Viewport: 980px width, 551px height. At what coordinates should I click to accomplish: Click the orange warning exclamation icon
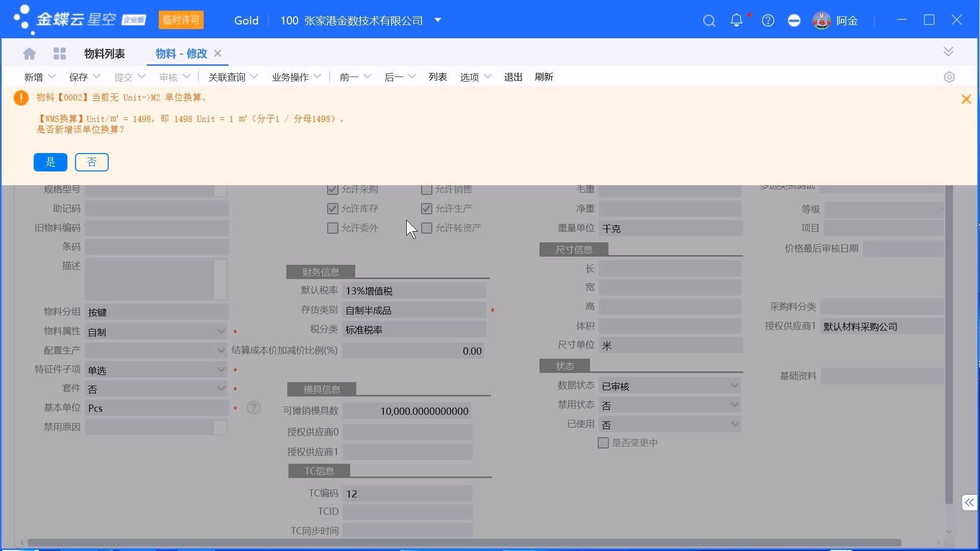21,97
